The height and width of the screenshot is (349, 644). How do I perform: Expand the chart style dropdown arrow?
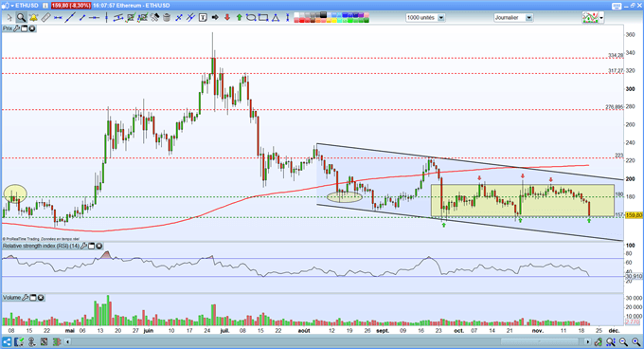pos(601,18)
